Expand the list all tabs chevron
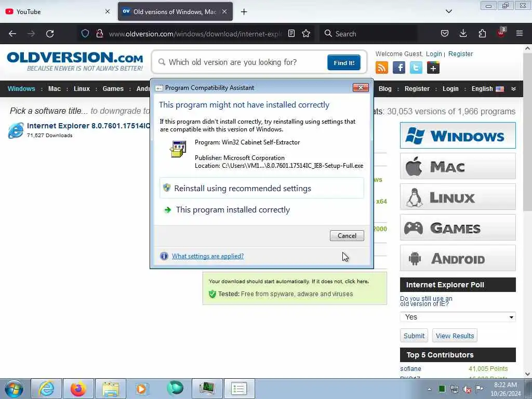532x399 pixels. click(x=448, y=11)
